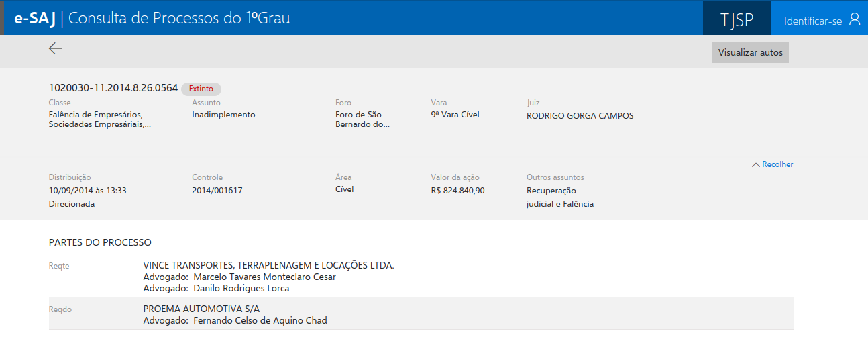Click the e-SAJ logo text

pos(35,19)
